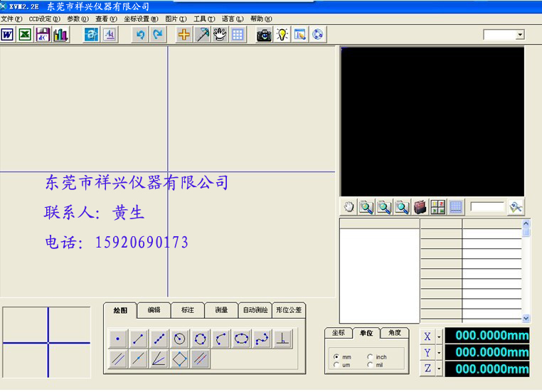The height and width of the screenshot is (392, 542).
Task: Toggle the blue grid icon below video
Action: [456, 207]
